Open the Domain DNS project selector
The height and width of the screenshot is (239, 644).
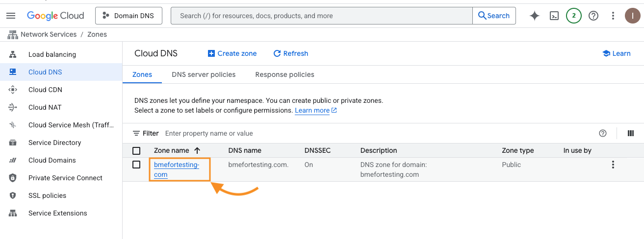(128, 16)
